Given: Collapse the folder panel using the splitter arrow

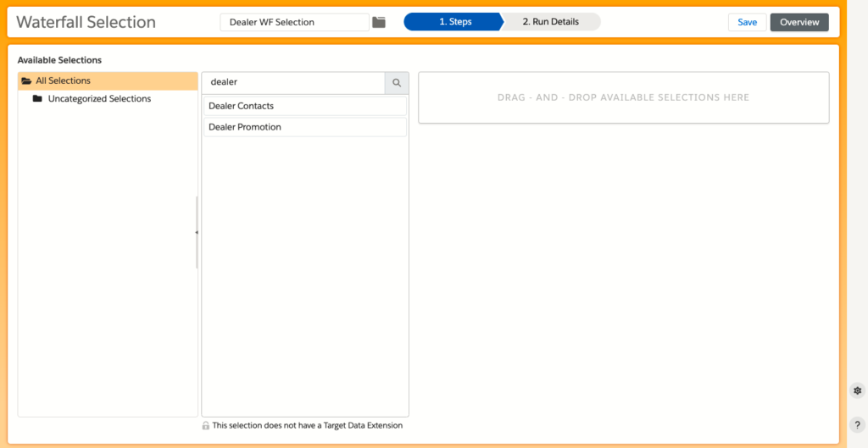Looking at the screenshot, I should pyautogui.click(x=197, y=232).
